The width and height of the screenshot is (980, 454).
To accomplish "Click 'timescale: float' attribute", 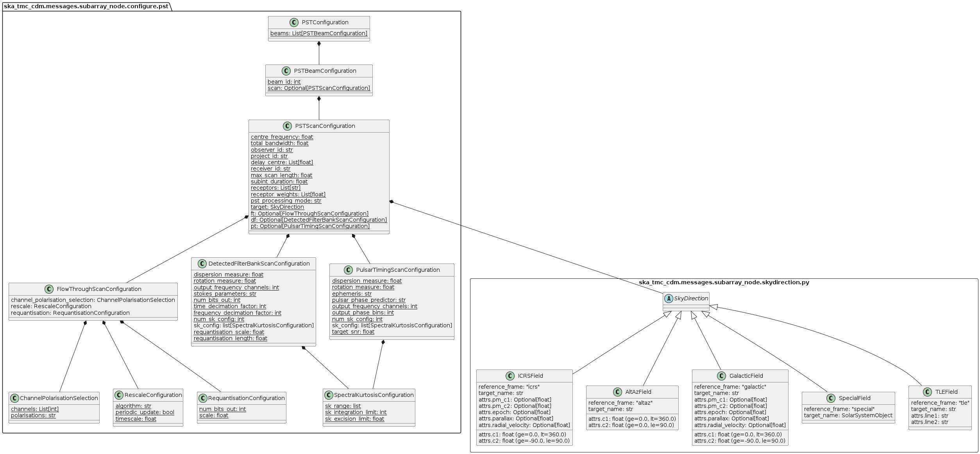I will 136,419.
